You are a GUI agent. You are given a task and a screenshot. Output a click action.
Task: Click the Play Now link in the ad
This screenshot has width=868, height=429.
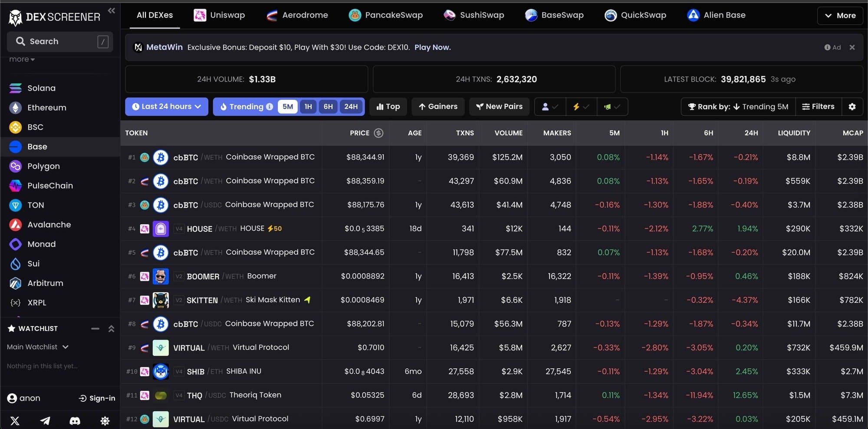(x=432, y=47)
